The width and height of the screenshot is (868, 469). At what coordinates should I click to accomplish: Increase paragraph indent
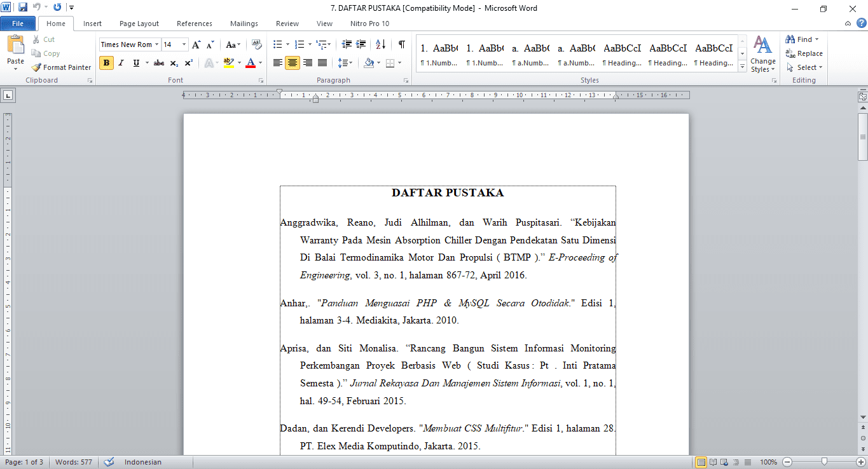click(x=361, y=44)
